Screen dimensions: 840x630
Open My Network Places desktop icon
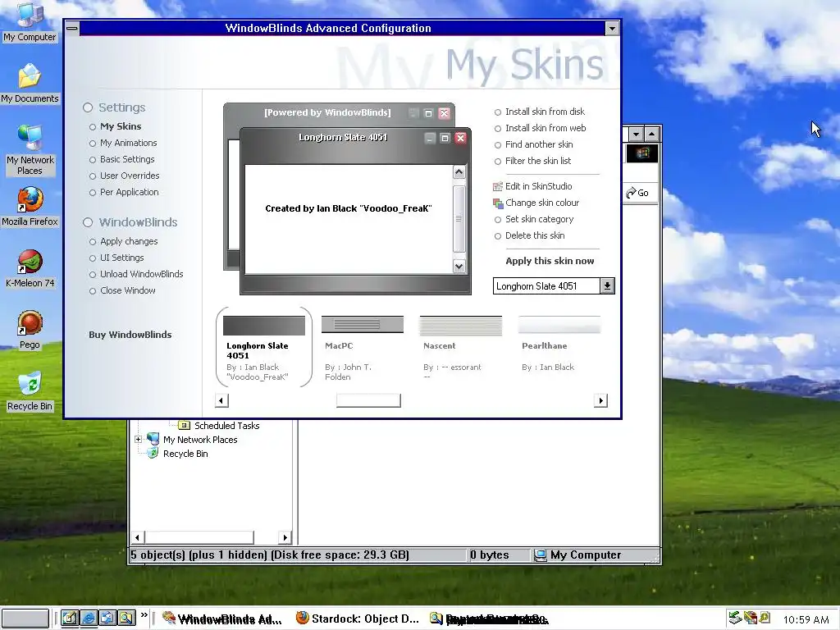coord(30,150)
